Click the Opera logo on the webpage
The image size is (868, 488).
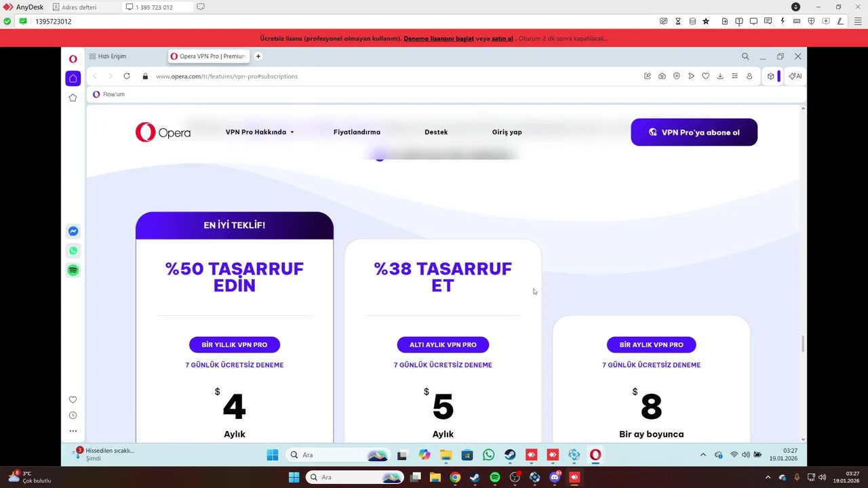click(163, 132)
